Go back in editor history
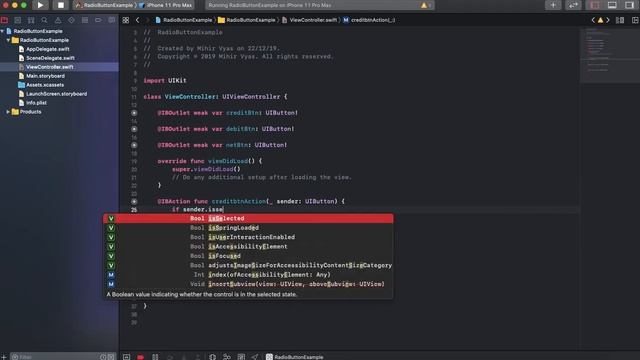The height and width of the screenshot is (360, 640). click(138, 20)
